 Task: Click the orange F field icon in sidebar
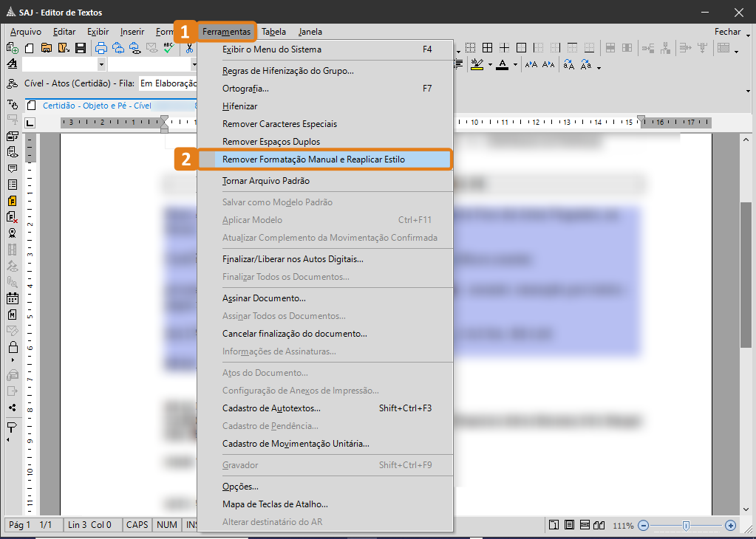coord(12,200)
